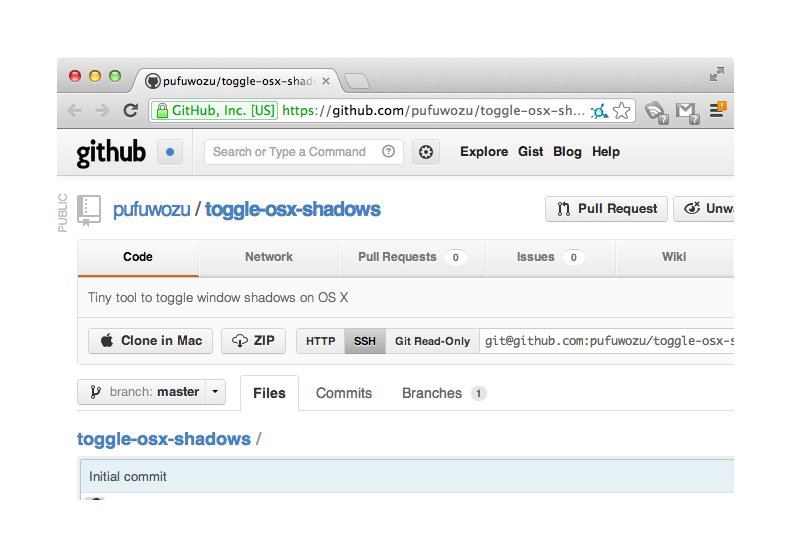Select the HTTP clone protocol
The image size is (791, 557).
(320, 341)
